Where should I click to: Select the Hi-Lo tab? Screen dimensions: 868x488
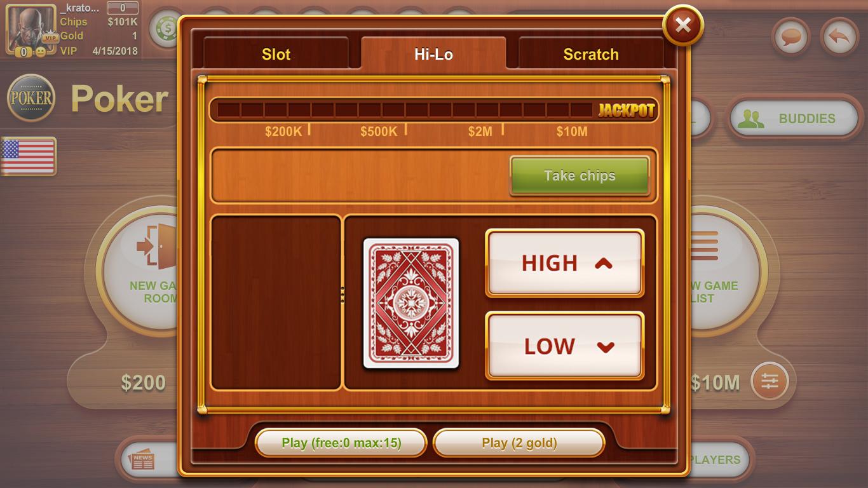433,54
